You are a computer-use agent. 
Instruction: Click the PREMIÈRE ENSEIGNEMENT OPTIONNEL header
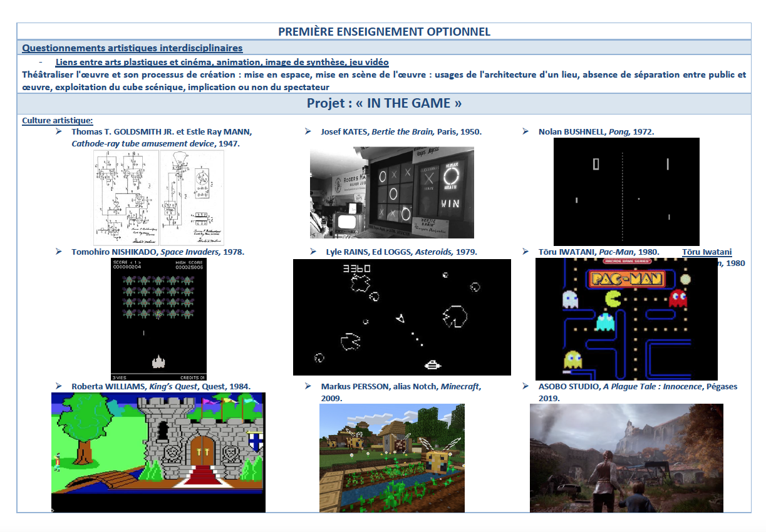(384, 31)
